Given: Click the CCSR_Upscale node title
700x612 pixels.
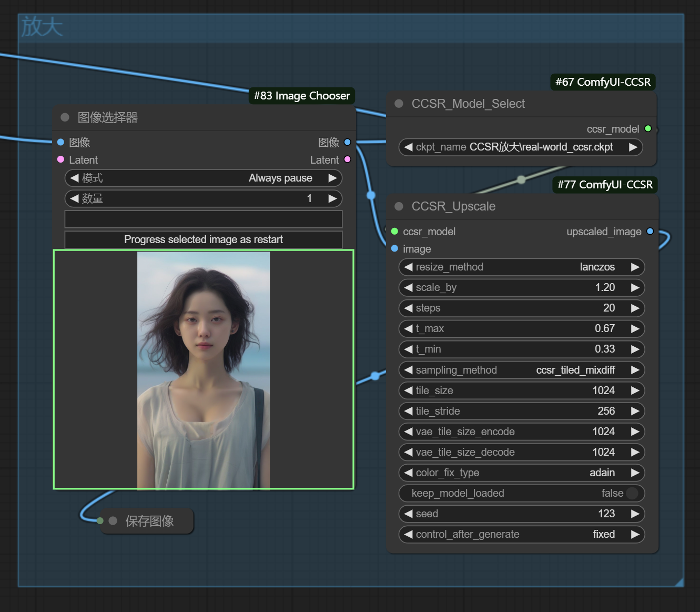Looking at the screenshot, I should click(x=453, y=206).
